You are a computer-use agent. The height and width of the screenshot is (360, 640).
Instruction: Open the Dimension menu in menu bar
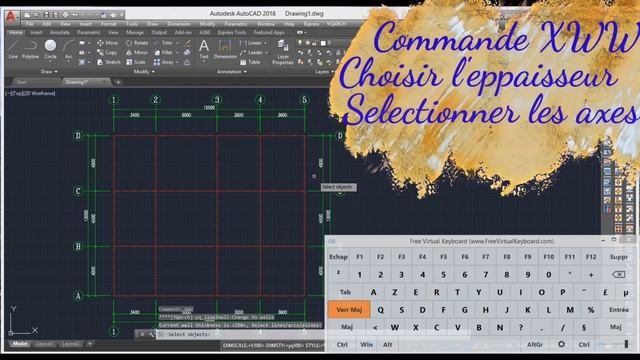[179, 24]
